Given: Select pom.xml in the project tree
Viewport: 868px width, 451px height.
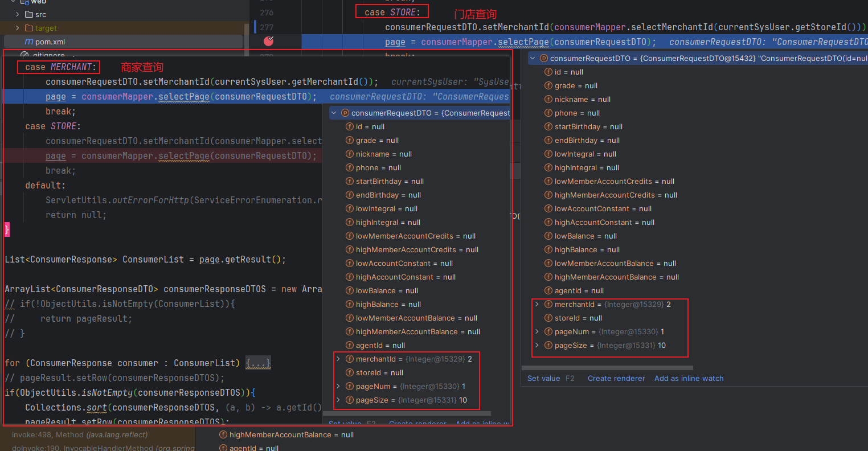Looking at the screenshot, I should pyautogui.click(x=124, y=42).
